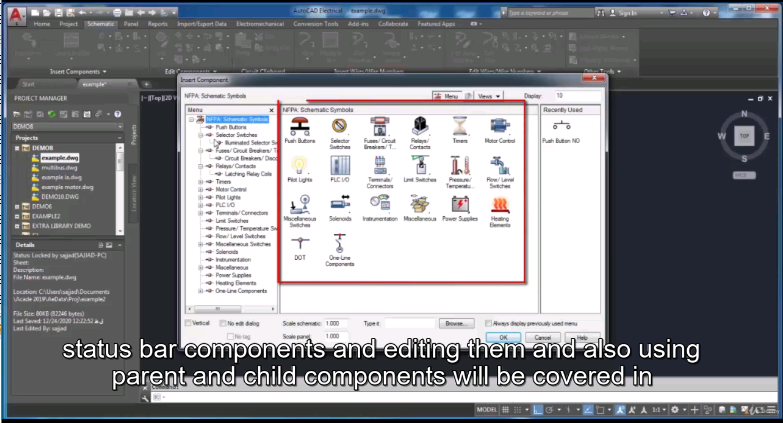Select Push Buttons in the menu tree

pos(231,127)
